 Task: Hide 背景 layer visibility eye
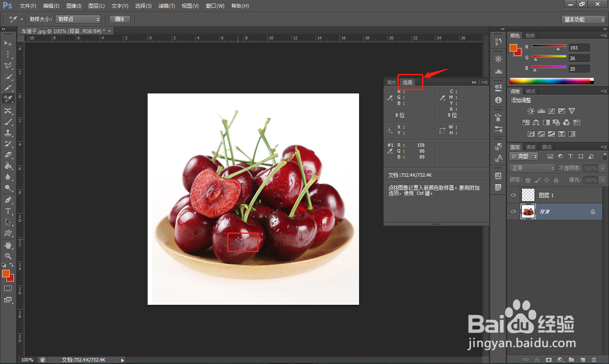click(x=513, y=211)
